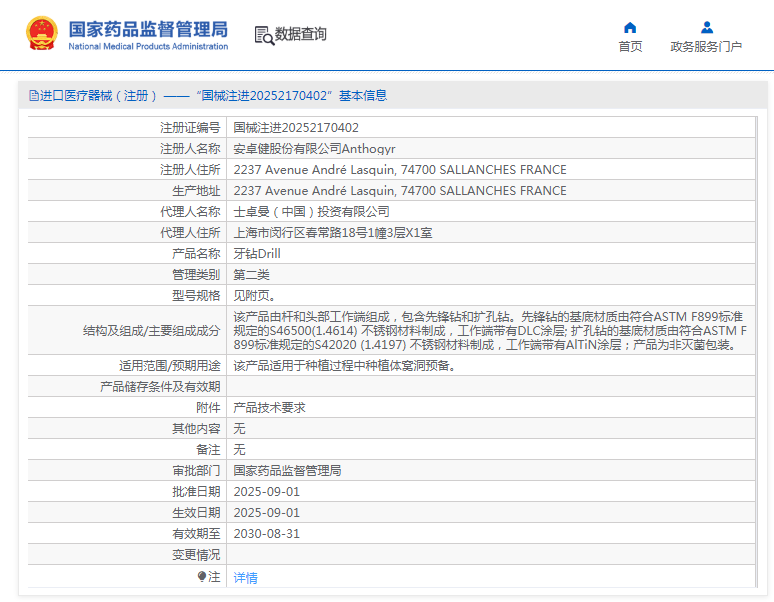Click the government service portal person icon
The width and height of the screenshot is (774, 602).
point(706,27)
